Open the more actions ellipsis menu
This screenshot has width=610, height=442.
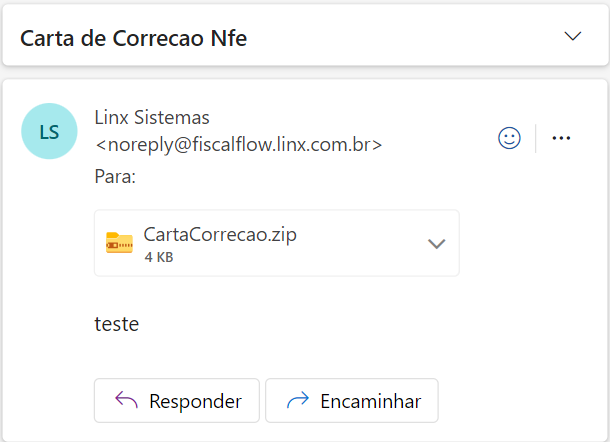tap(561, 138)
